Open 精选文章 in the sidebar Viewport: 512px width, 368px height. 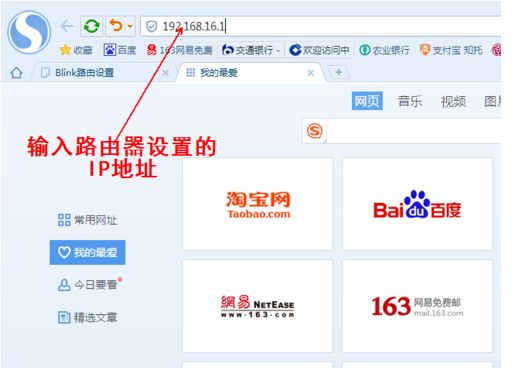(87, 317)
